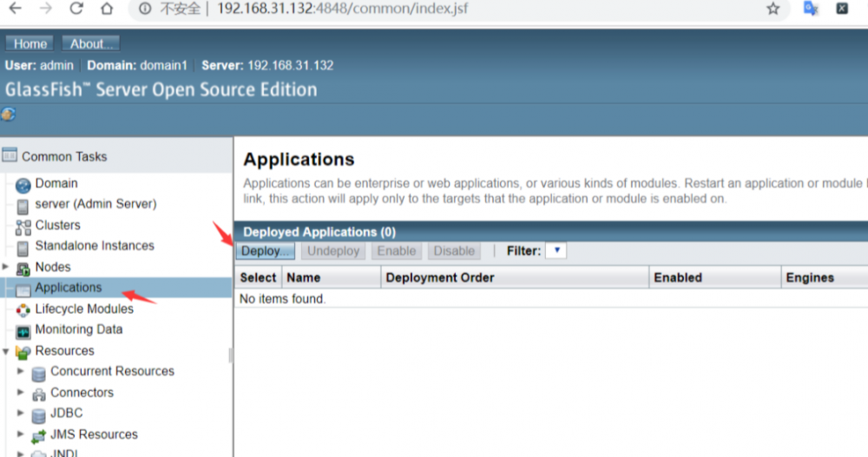Open browser home page icon
The height and width of the screenshot is (457, 868).
click(107, 9)
